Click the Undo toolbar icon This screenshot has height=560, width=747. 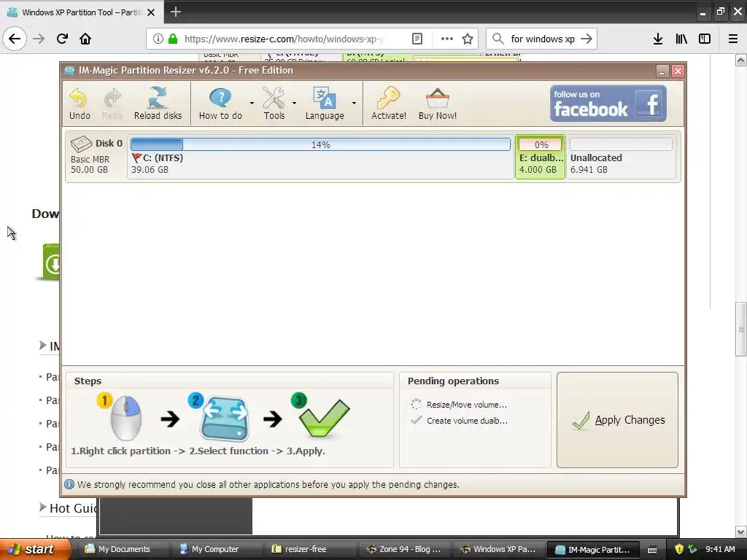79,104
